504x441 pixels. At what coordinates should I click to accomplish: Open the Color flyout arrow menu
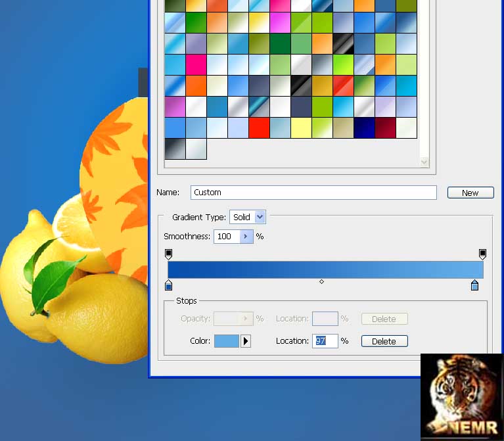tap(246, 341)
